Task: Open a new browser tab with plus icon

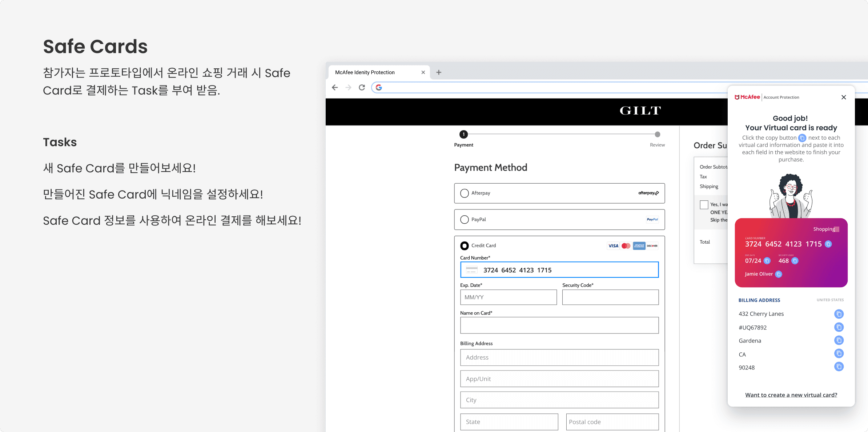Action: tap(439, 72)
